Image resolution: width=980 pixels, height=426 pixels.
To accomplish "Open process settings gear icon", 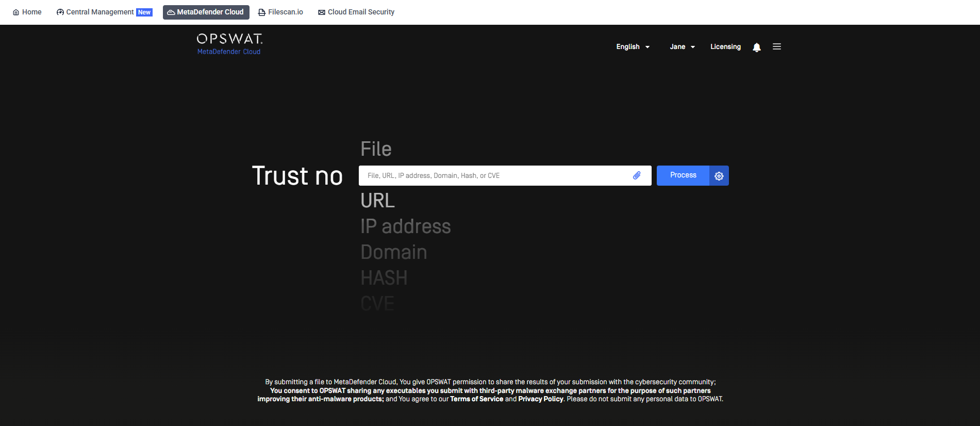I will pyautogui.click(x=719, y=176).
